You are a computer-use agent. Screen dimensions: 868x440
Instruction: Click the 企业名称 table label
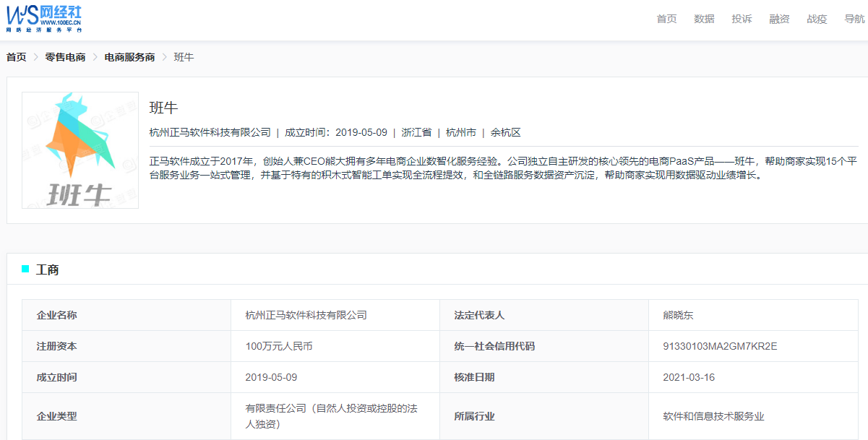(x=57, y=315)
